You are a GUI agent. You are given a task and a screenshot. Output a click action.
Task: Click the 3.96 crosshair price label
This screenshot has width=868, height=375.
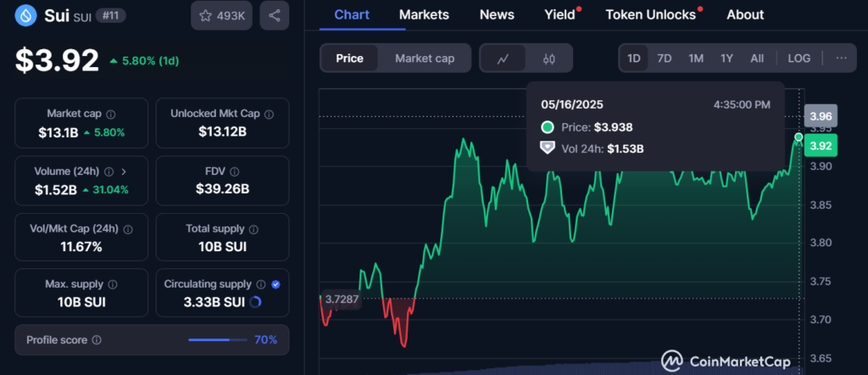click(821, 116)
